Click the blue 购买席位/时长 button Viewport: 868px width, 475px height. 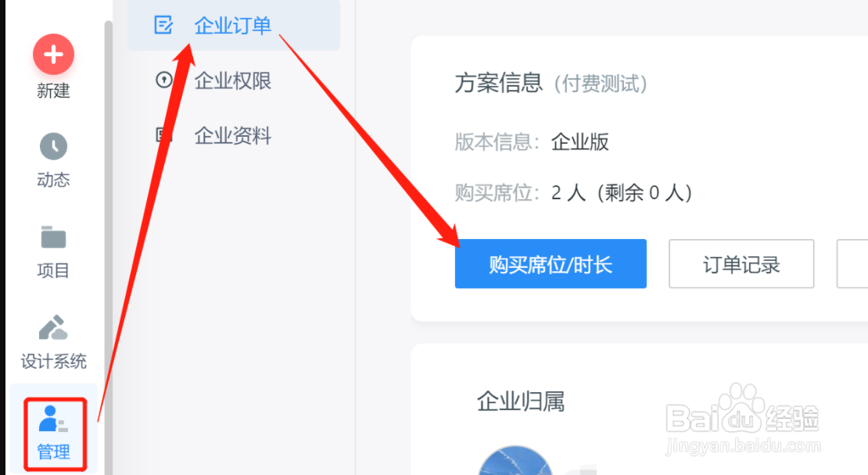[x=551, y=264]
